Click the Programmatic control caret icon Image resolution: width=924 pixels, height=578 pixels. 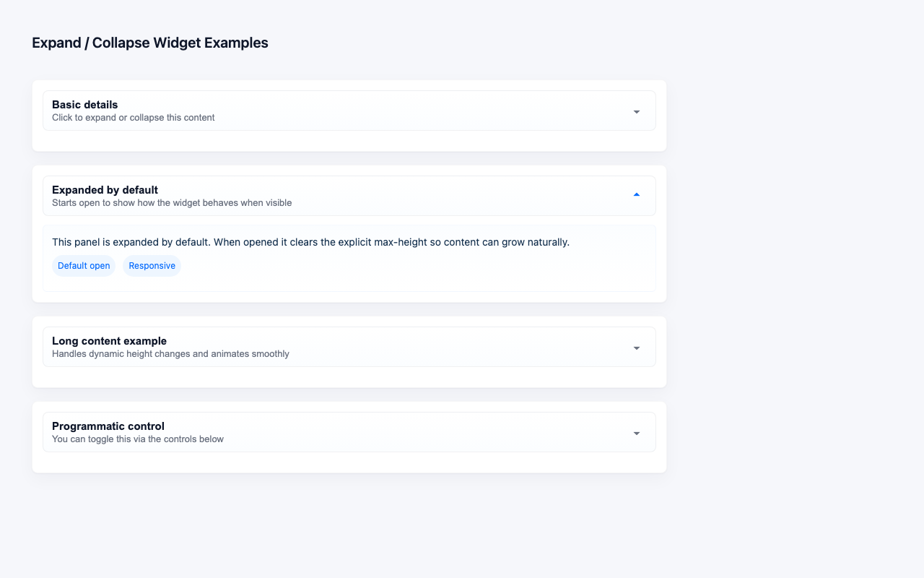[637, 433]
